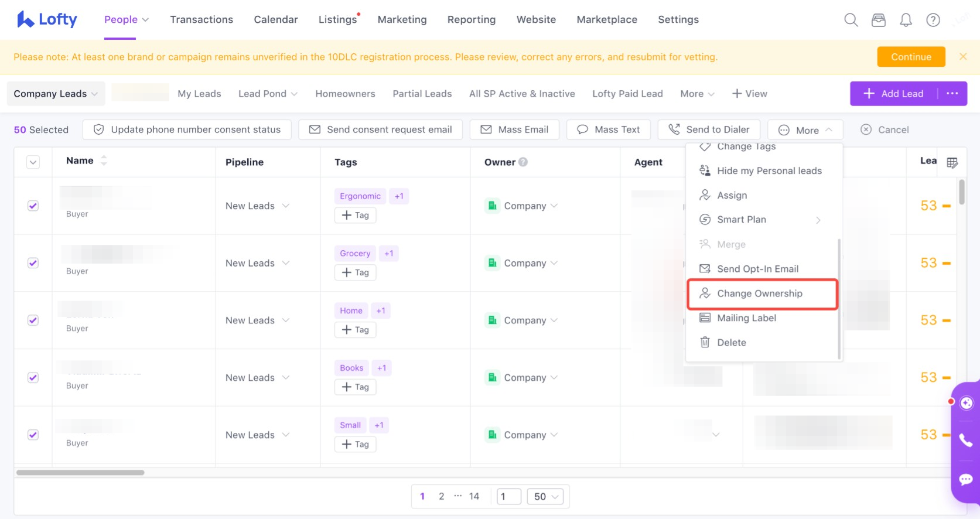Image resolution: width=980 pixels, height=519 pixels.
Task: Uncheck the Ergonomic-tagged lead's checkbox
Action: coord(33,206)
